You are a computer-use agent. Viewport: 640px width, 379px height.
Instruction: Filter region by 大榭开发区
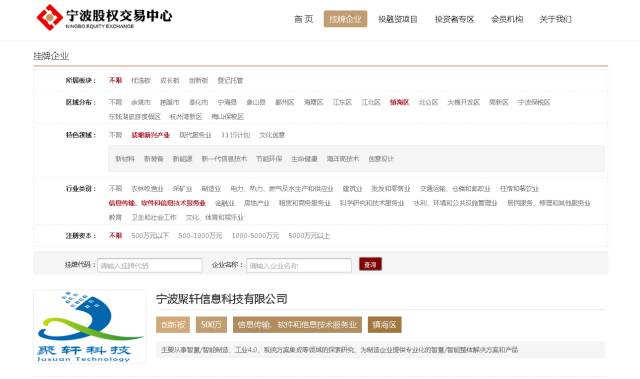tap(464, 102)
